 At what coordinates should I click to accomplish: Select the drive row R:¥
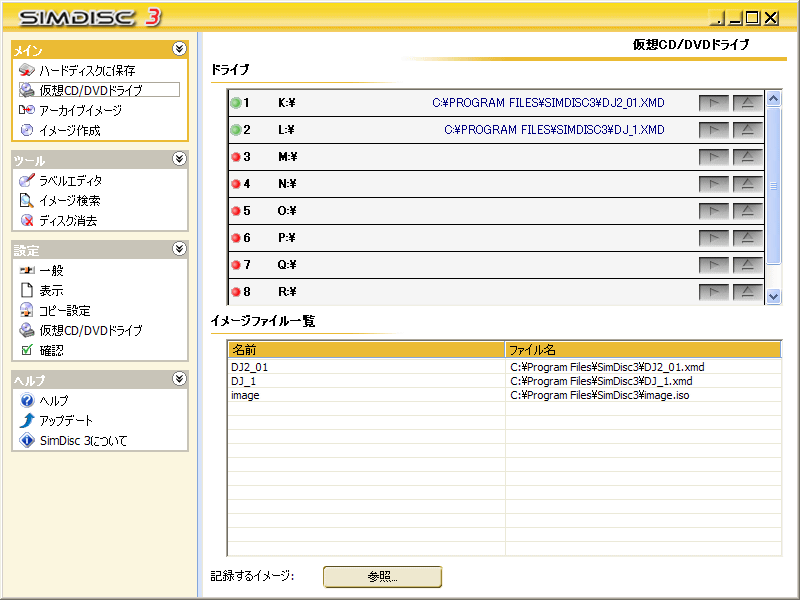coord(496,292)
